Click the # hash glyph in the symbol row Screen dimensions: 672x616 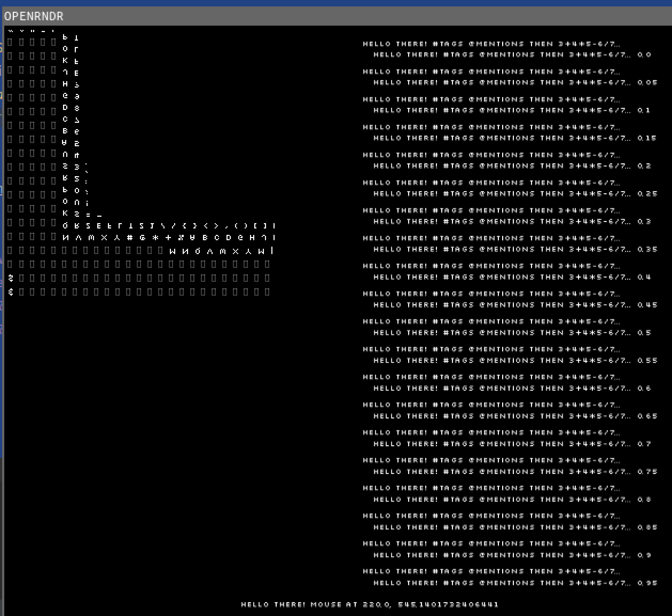coord(130,238)
